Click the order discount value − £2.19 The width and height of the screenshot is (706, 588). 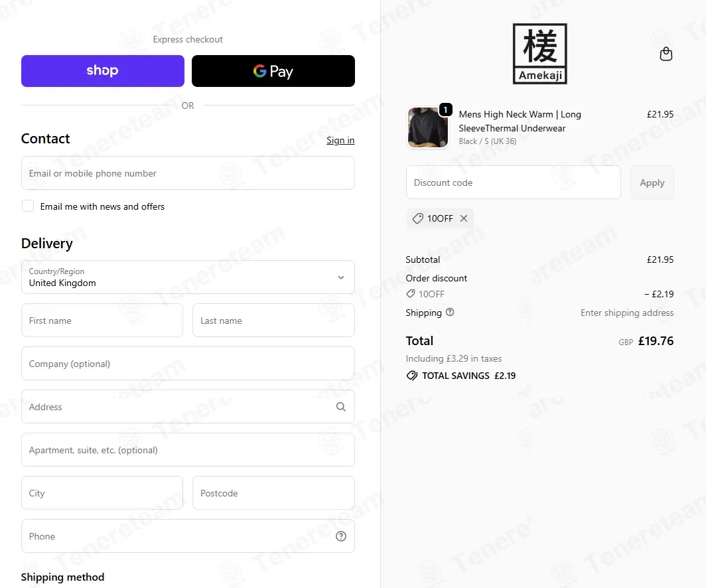click(x=659, y=294)
